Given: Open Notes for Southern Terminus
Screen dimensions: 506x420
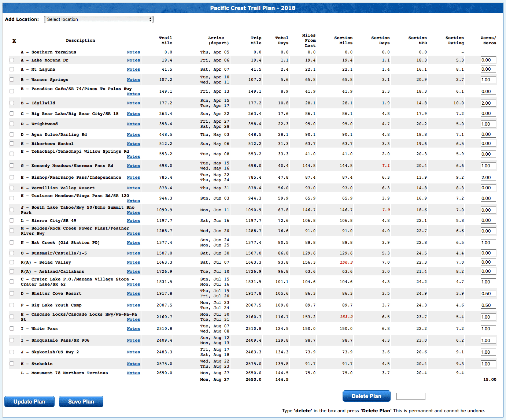Looking at the screenshot, I should (x=133, y=52).
